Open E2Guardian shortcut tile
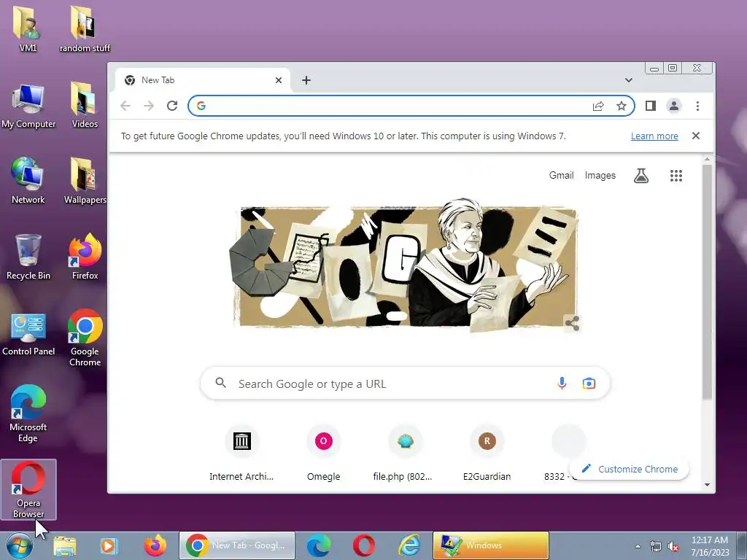 coord(487,454)
